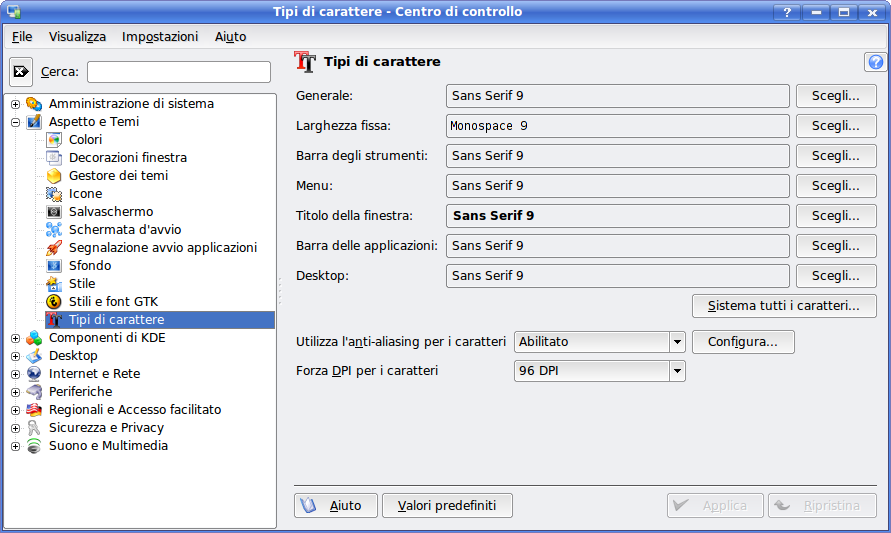Expand the Amministrazione di sistema category
Image resolution: width=891 pixels, height=533 pixels.
15,104
